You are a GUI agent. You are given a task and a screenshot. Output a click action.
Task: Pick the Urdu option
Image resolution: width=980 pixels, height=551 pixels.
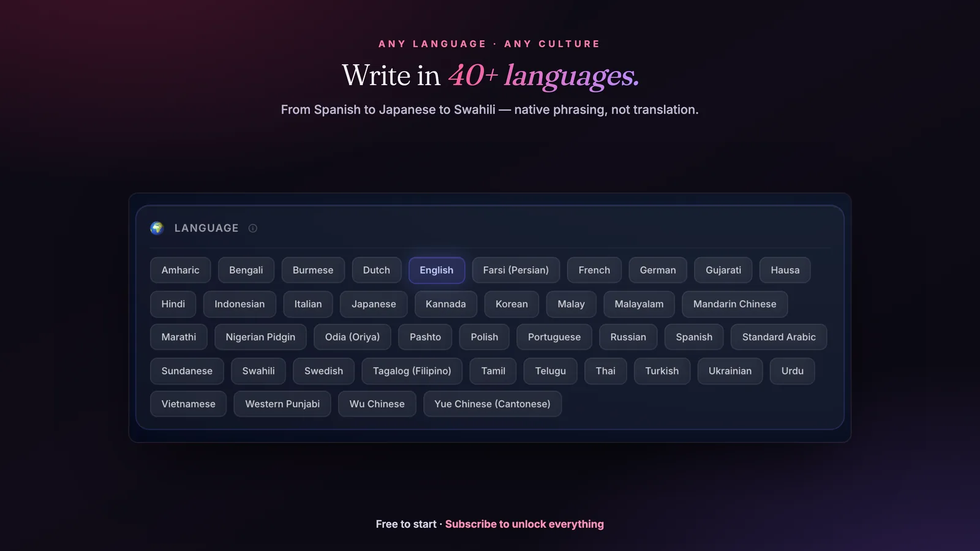coord(792,371)
